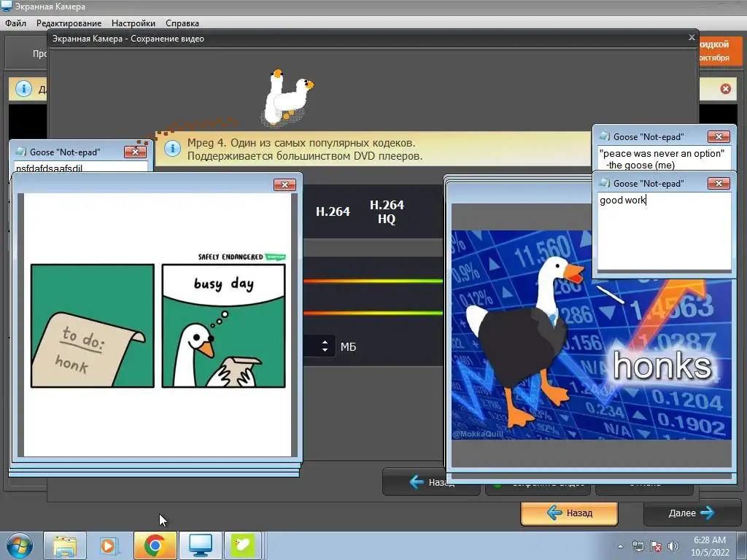Image resolution: width=747 pixels, height=560 pixels.
Task: Click the Action Center flag tray icon
Action: point(656,546)
